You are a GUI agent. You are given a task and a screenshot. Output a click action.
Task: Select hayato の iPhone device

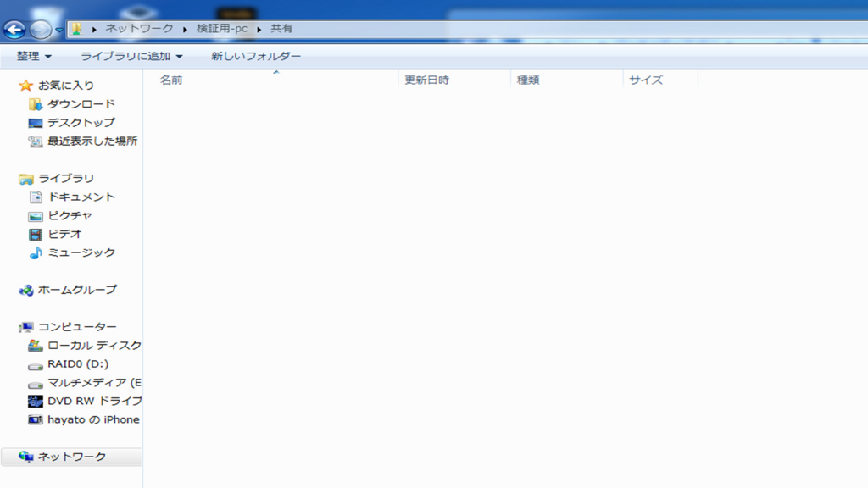[88, 419]
